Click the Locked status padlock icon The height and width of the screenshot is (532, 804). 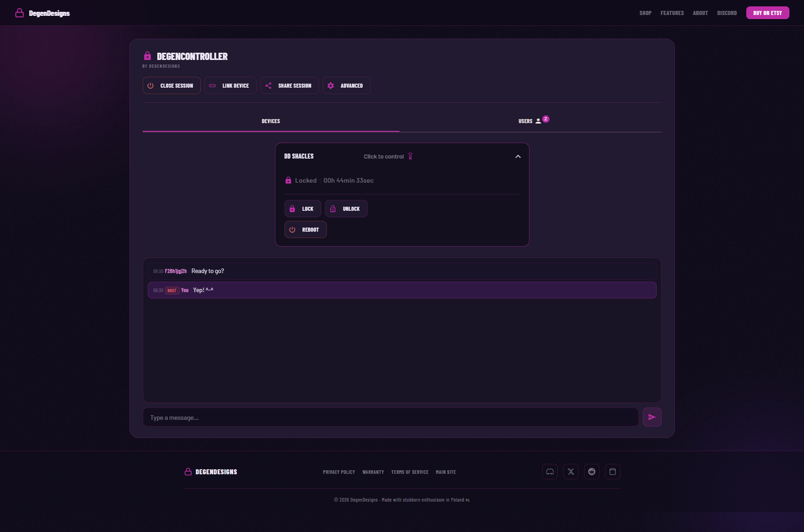pyautogui.click(x=288, y=180)
